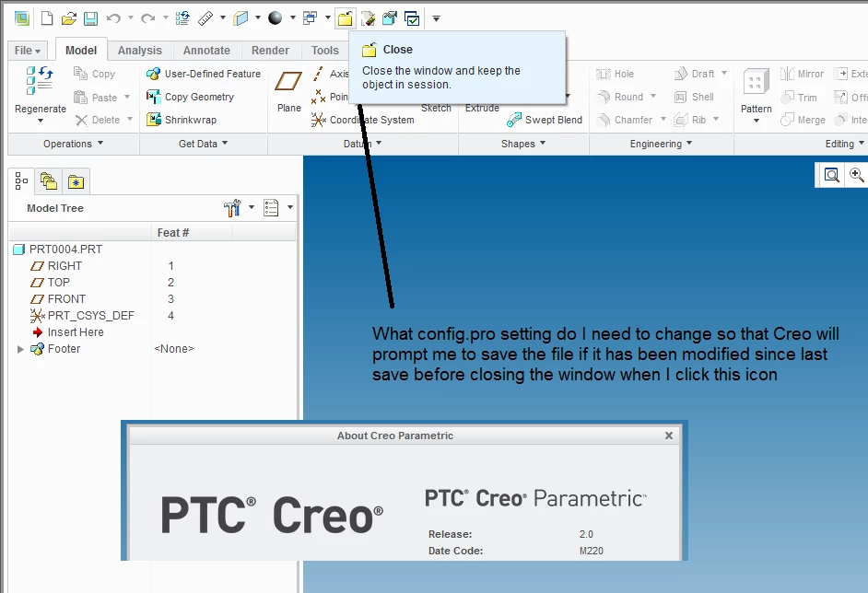
Task: Open a file with the folder icon
Action: (68, 18)
